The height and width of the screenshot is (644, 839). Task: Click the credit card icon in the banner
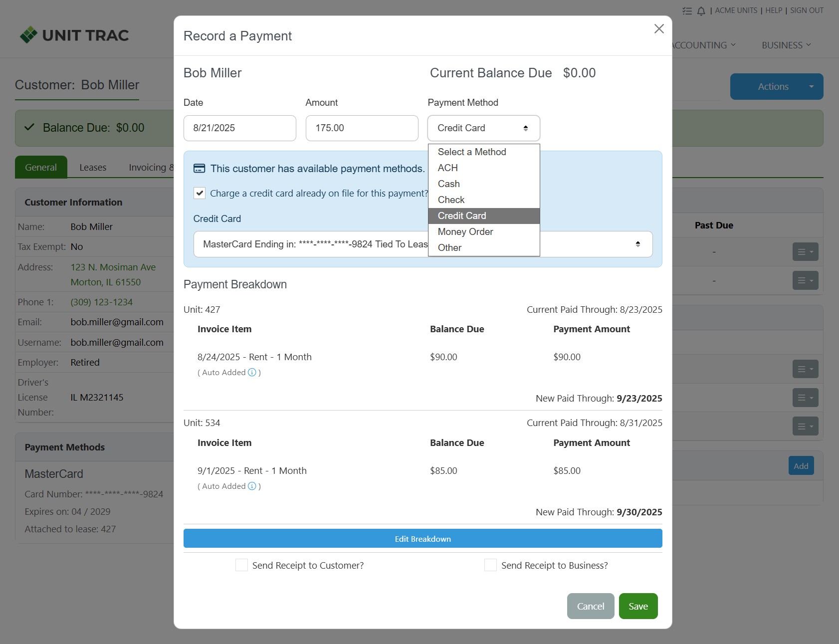(x=199, y=168)
